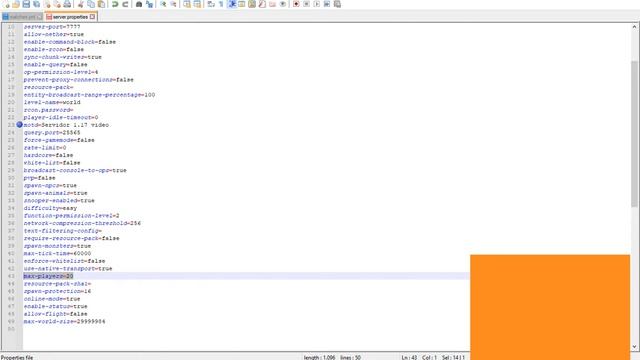
Task: Undo last edit with green arrow
Action: (115, 4)
